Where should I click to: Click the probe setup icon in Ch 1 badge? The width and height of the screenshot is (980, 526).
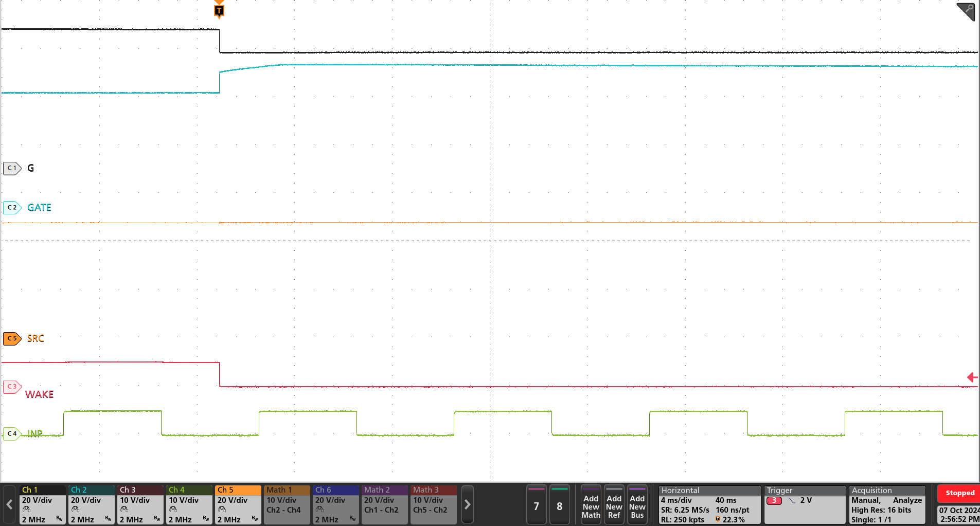click(x=26, y=510)
